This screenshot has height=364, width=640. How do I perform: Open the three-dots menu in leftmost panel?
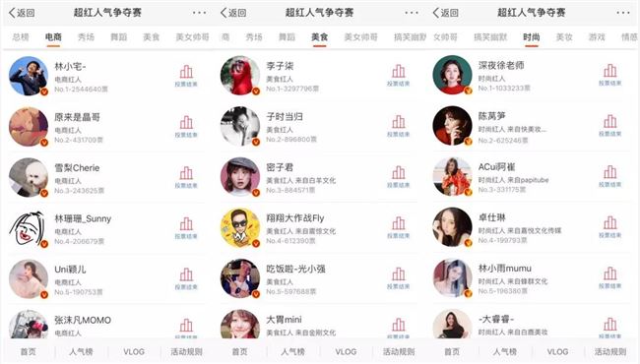click(x=199, y=13)
